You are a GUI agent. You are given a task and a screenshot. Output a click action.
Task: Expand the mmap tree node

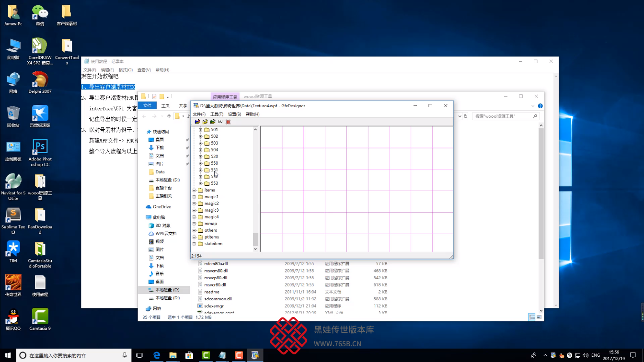[194, 224]
